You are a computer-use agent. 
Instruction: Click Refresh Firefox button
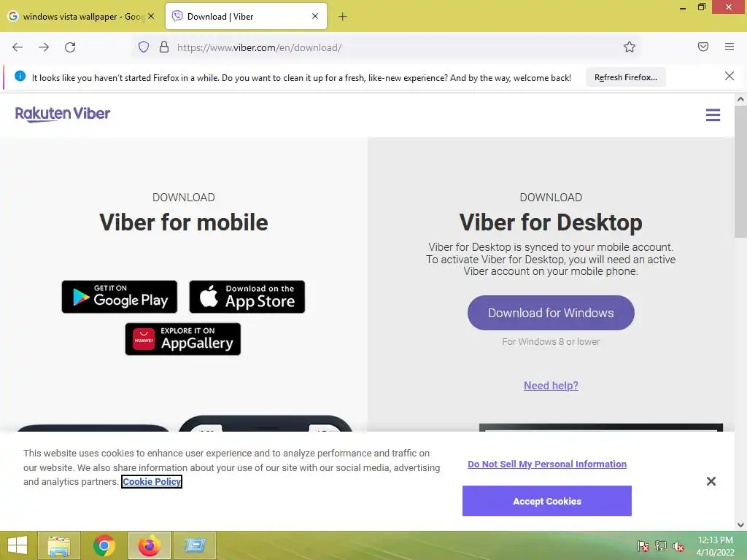(625, 77)
